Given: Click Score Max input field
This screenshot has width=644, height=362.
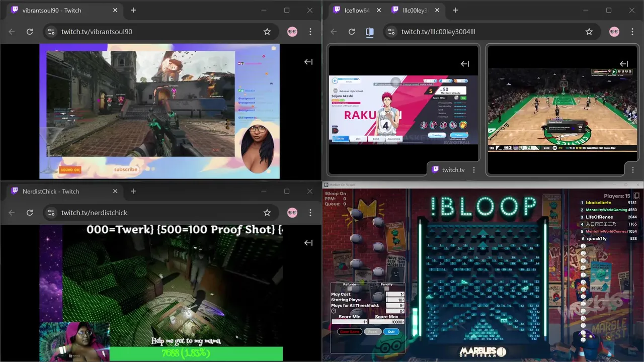Looking at the screenshot, I should coord(386,322).
